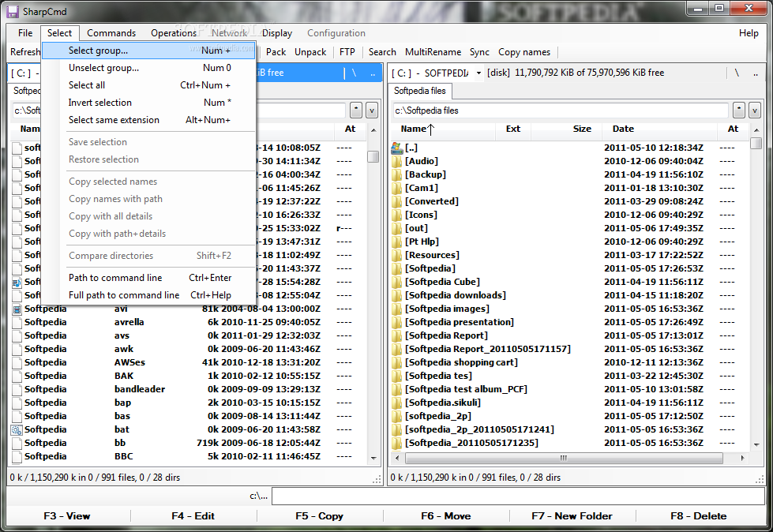Open the Display menu

click(x=277, y=33)
